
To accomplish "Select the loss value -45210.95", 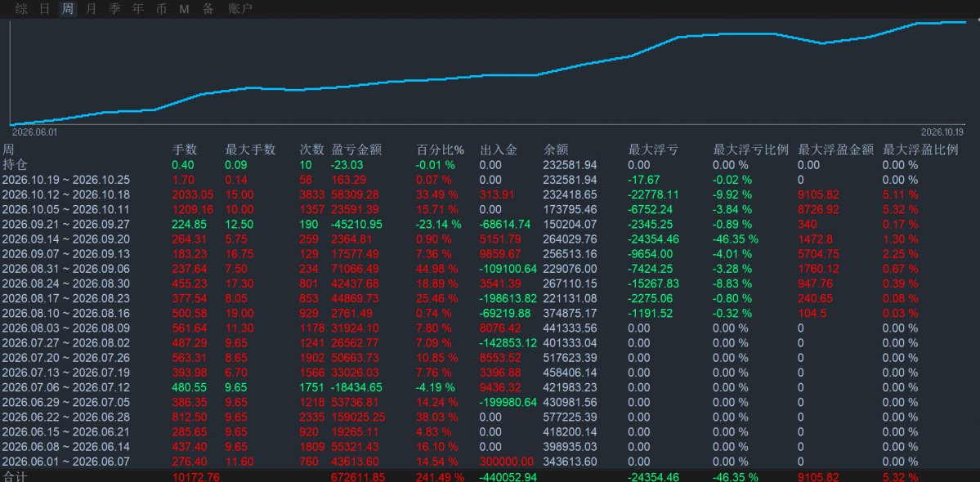I will coord(358,224).
